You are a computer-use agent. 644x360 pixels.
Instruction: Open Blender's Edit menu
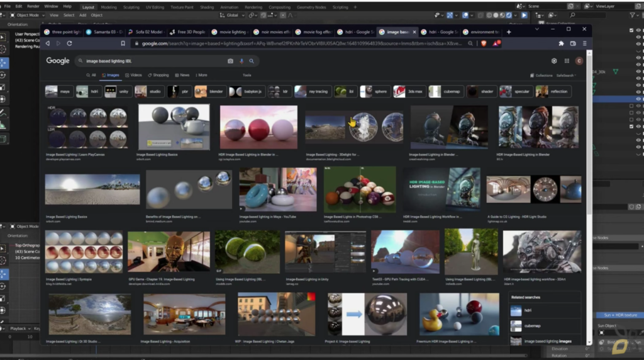19,6
